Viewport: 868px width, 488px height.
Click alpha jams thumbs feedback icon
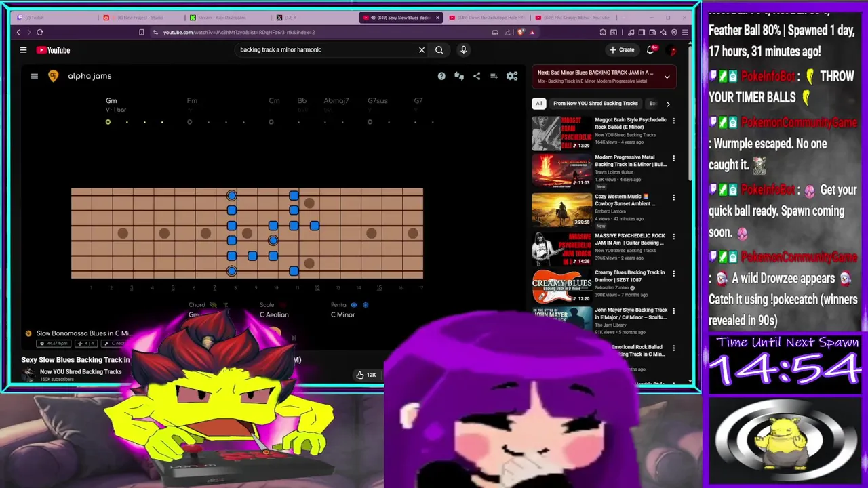tap(459, 76)
